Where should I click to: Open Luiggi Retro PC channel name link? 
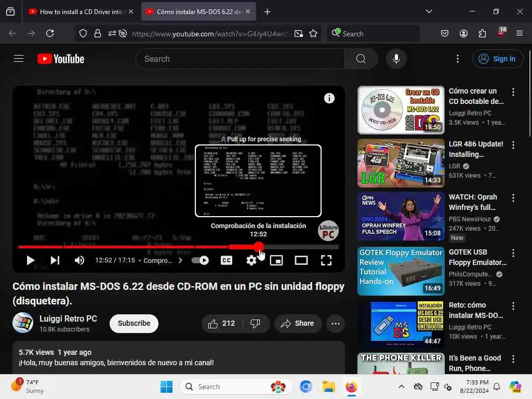click(68, 318)
